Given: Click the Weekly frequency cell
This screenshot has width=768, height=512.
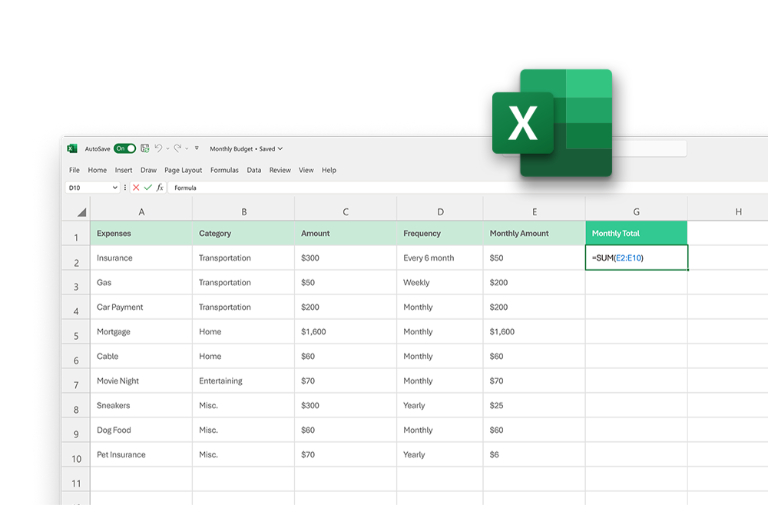Looking at the screenshot, I should (440, 282).
